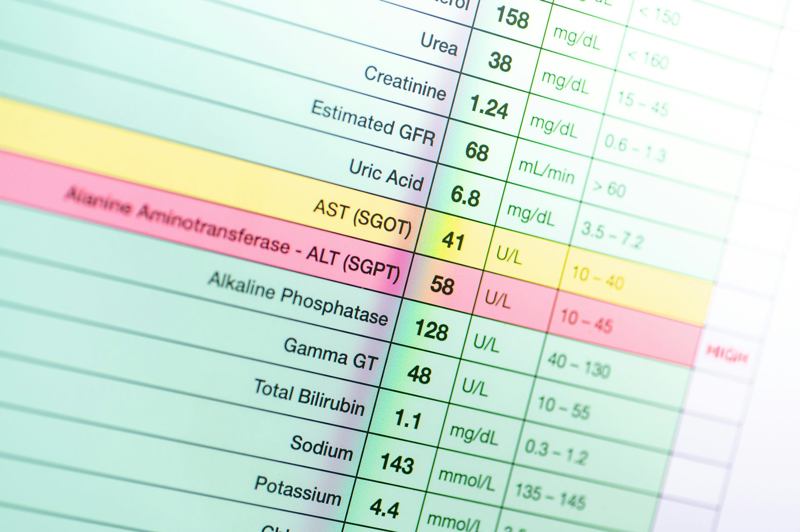This screenshot has width=800, height=532.
Task: Click the Estimated GFR value 68
Action: [x=477, y=151]
